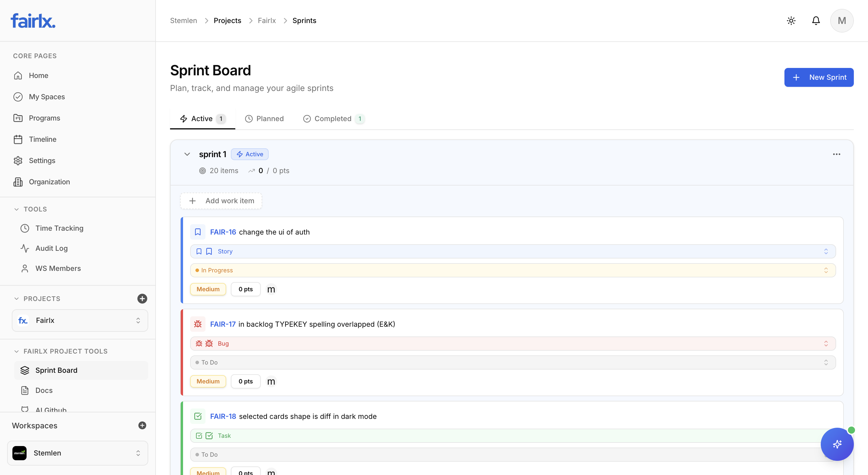
Task: Open sprint 1 more options menu
Action: (837, 154)
